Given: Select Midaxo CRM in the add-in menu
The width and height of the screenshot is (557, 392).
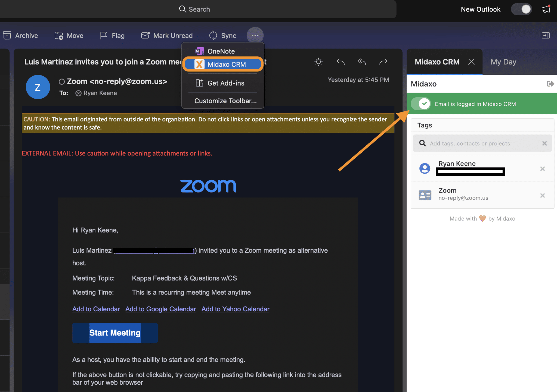Looking at the screenshot, I should (x=223, y=64).
